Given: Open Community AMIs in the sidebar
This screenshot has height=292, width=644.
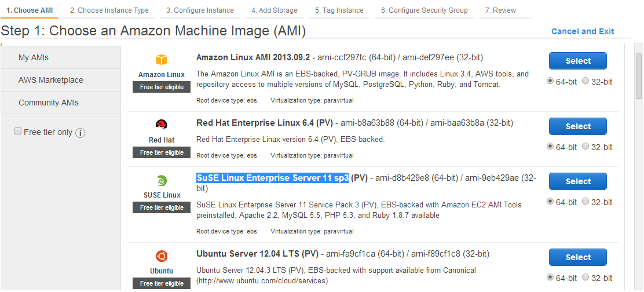Looking at the screenshot, I should (61, 103).
